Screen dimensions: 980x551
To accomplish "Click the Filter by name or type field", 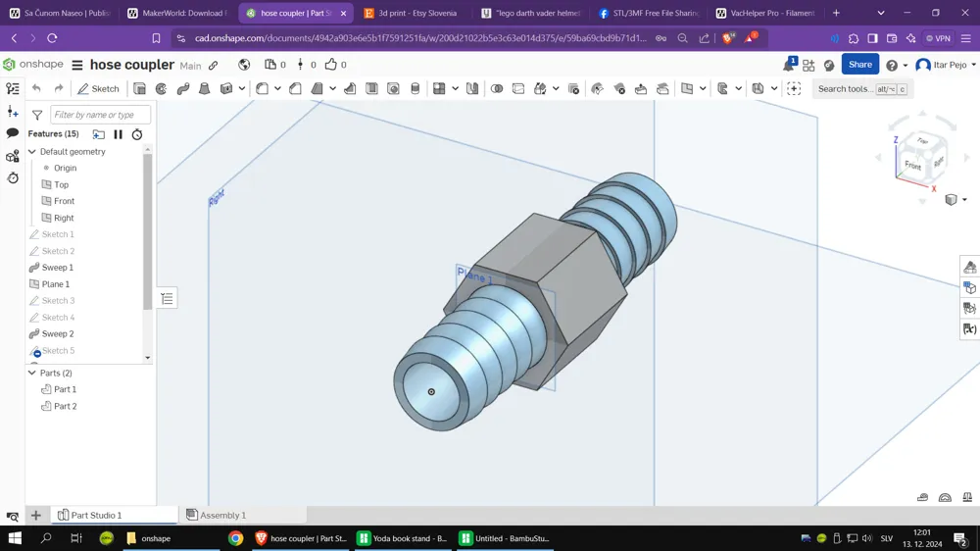I will (x=100, y=115).
